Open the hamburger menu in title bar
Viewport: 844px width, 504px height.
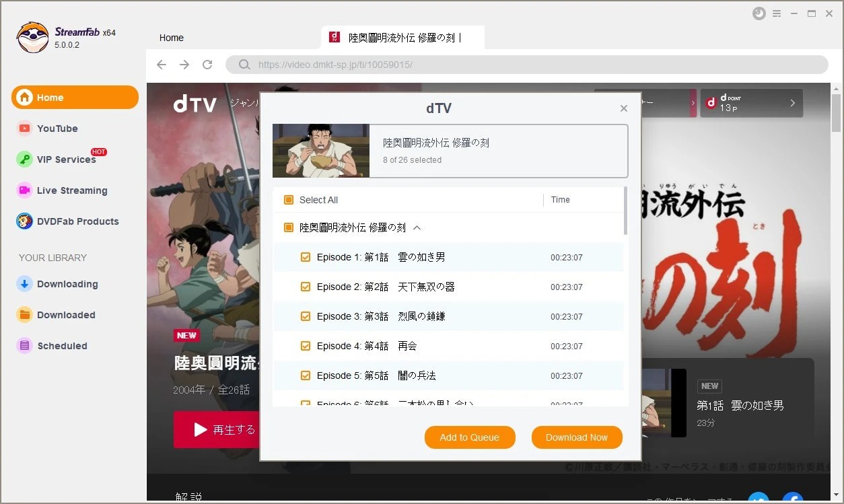click(777, 13)
